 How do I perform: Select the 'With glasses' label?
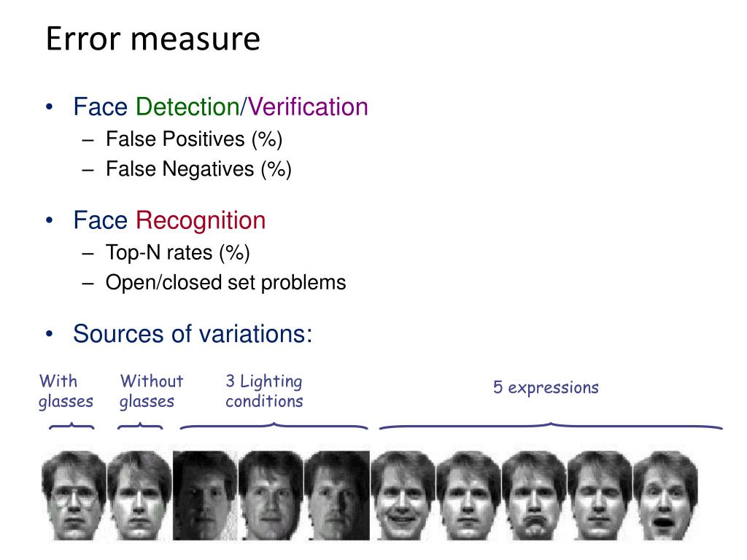coord(66,391)
